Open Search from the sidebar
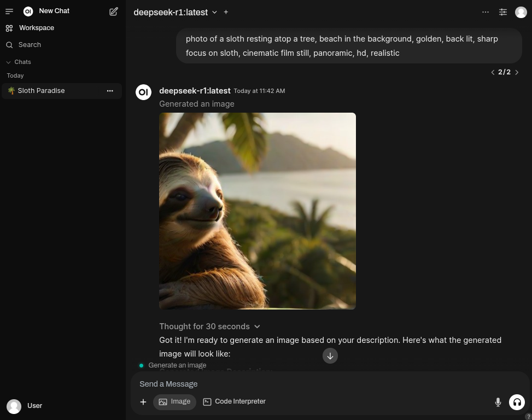The width and height of the screenshot is (532, 420). (x=30, y=44)
